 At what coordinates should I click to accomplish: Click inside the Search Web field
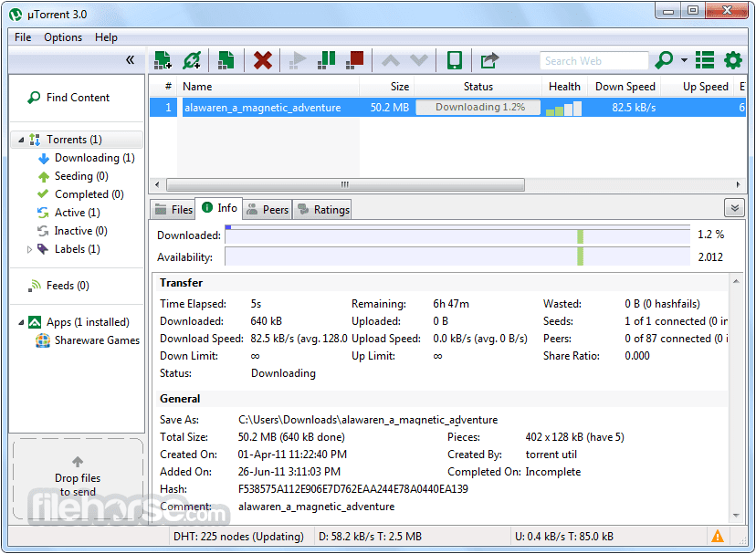[x=593, y=60]
